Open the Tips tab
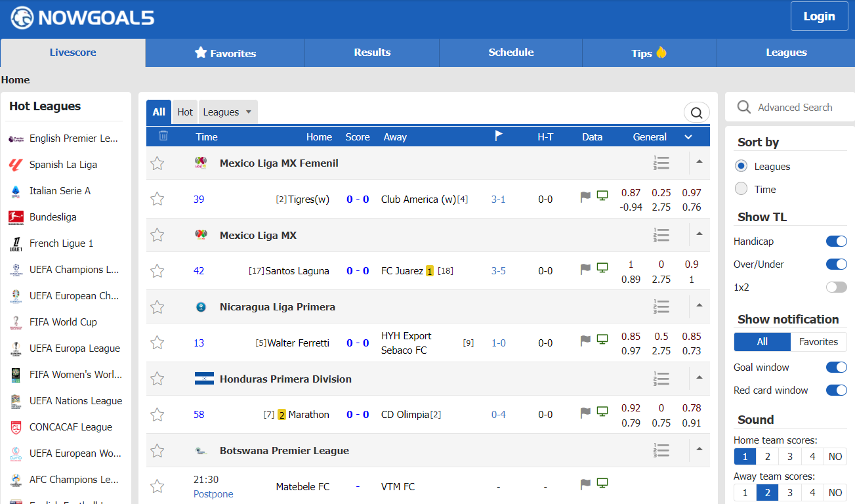This screenshot has height=504, width=855. point(649,53)
